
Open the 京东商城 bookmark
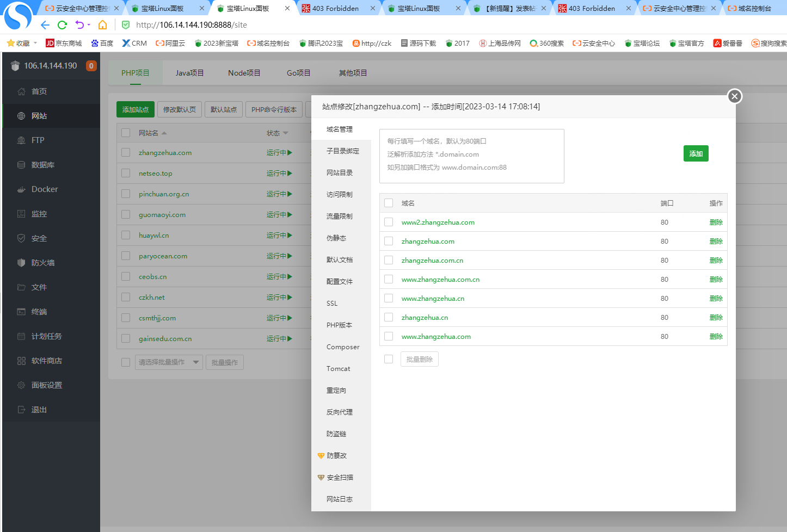click(64, 43)
